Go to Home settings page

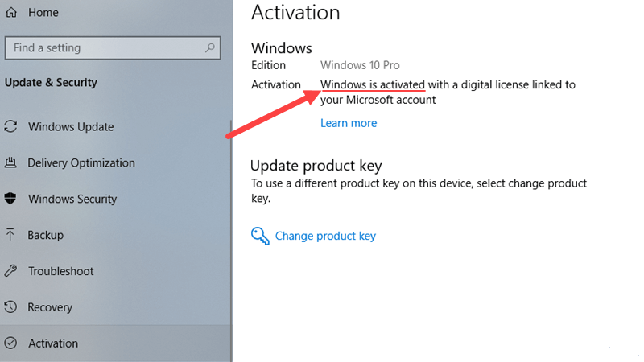pyautogui.click(x=43, y=12)
